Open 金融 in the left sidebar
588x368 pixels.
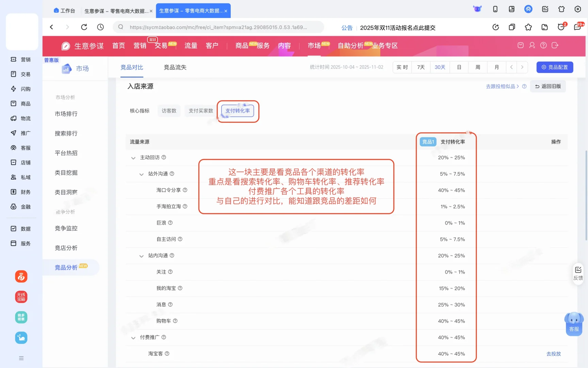(x=21, y=207)
